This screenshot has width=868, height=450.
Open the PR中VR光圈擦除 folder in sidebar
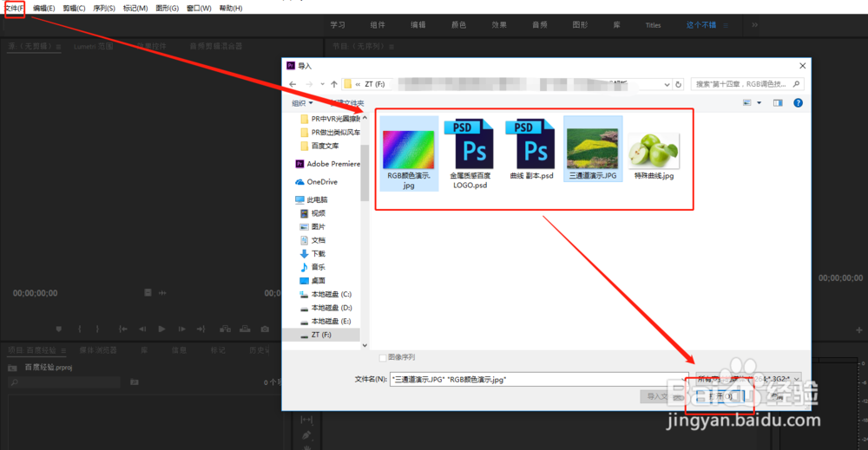(330, 119)
